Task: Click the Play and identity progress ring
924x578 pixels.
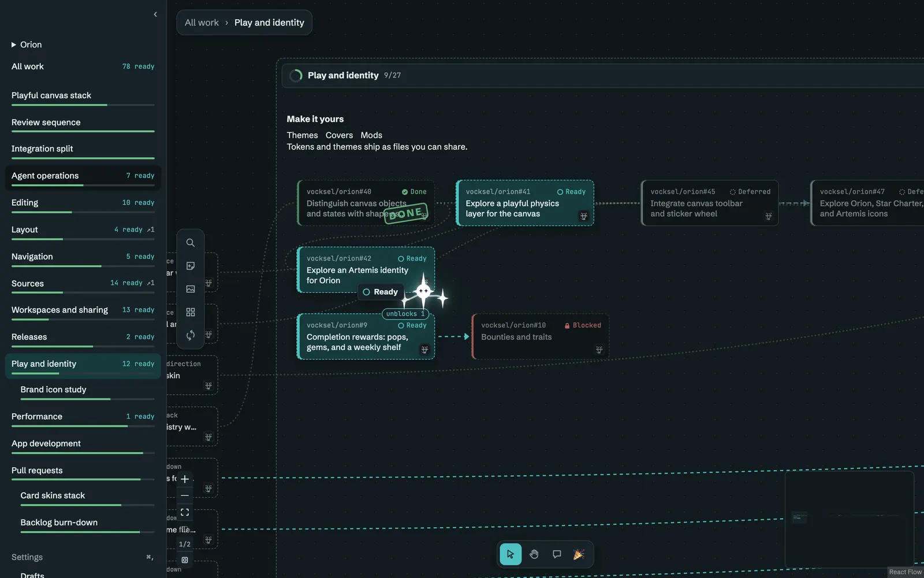Action: (296, 76)
